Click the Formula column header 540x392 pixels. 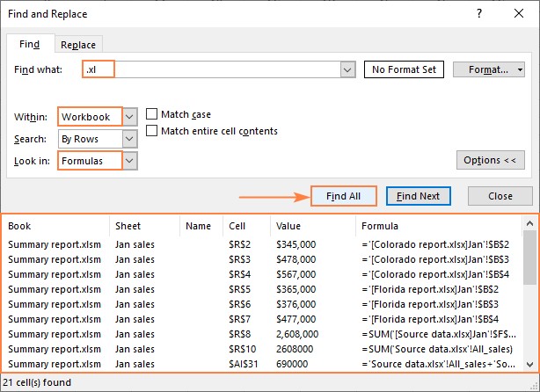point(438,226)
